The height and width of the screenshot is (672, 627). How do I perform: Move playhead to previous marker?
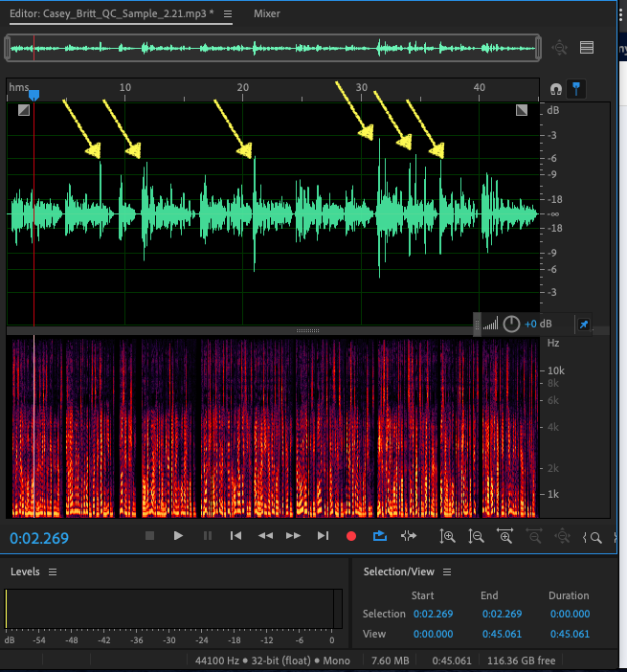[235, 536]
